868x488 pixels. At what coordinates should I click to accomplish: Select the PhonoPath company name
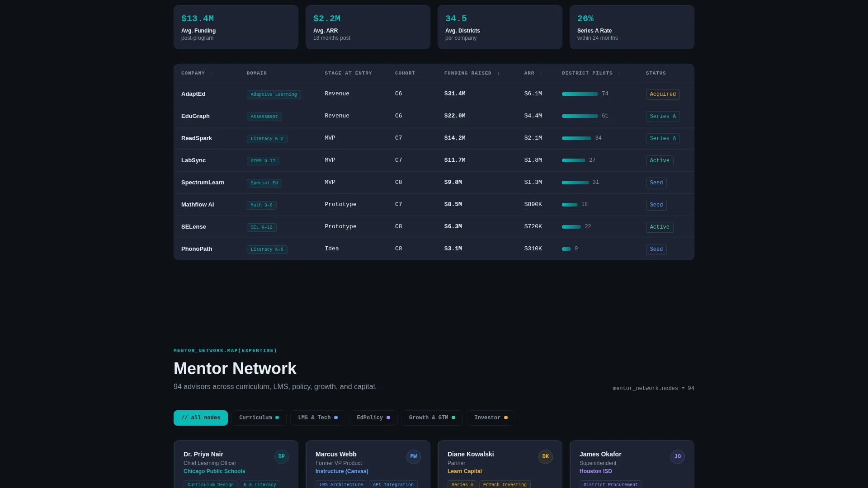197,249
